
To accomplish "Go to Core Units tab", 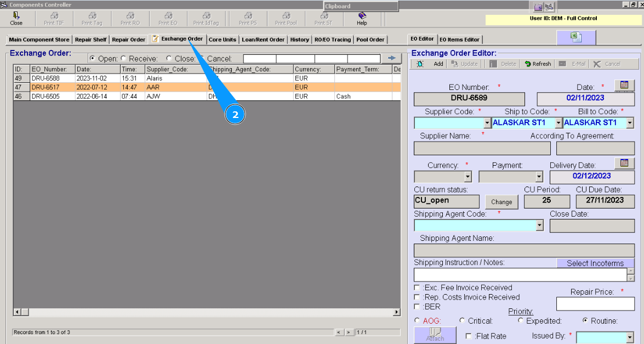I will click(222, 40).
